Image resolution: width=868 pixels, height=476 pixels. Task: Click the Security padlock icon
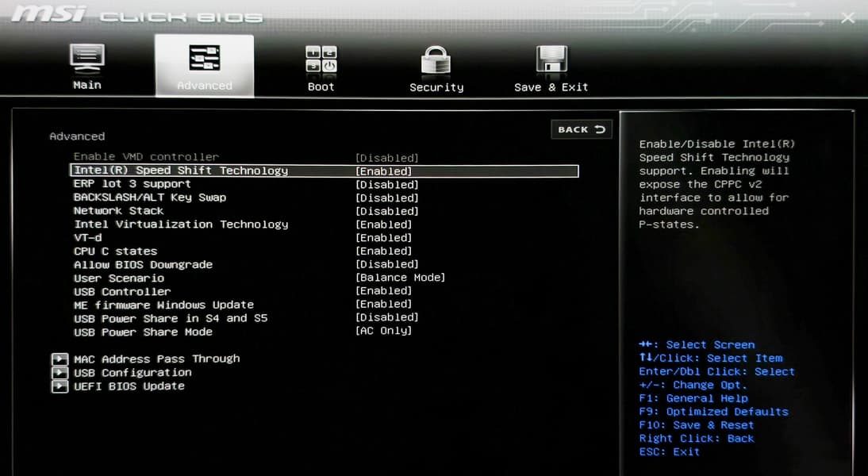[436, 60]
